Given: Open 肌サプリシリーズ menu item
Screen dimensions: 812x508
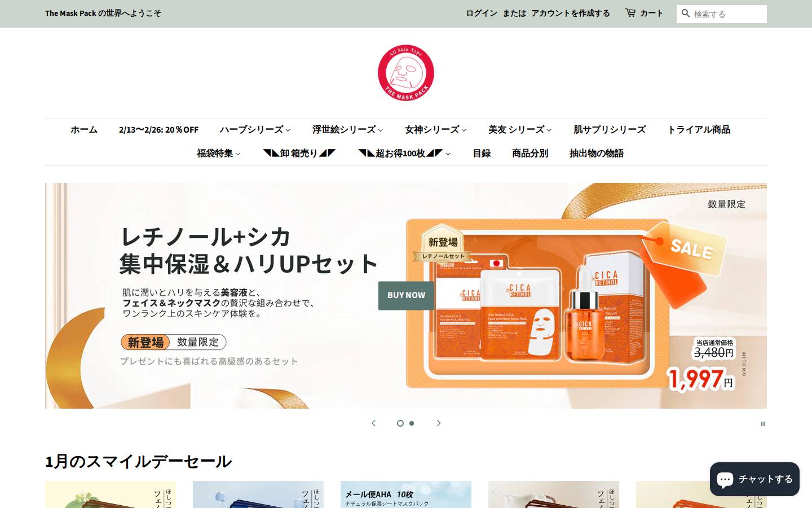Looking at the screenshot, I should click(x=610, y=130).
